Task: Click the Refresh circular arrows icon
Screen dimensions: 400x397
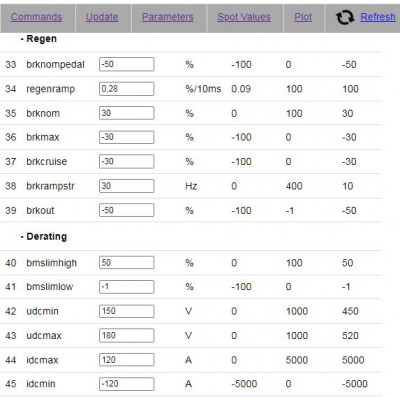Action: [x=345, y=17]
